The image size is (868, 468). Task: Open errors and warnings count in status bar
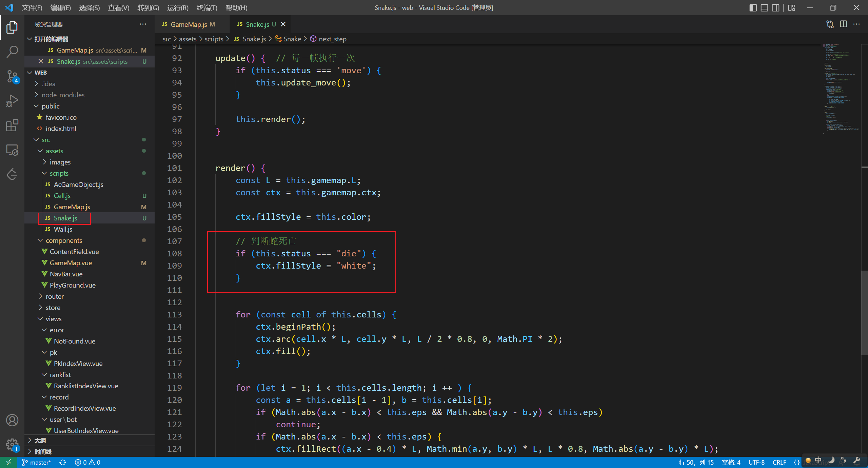point(87,462)
